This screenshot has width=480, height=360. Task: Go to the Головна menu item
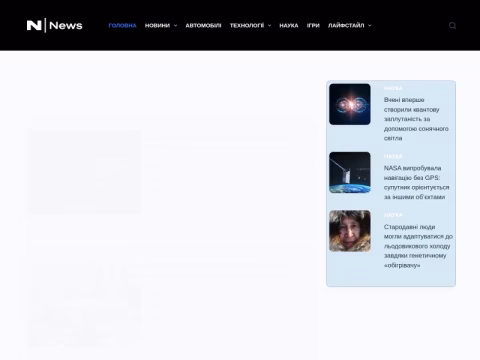[x=122, y=25]
